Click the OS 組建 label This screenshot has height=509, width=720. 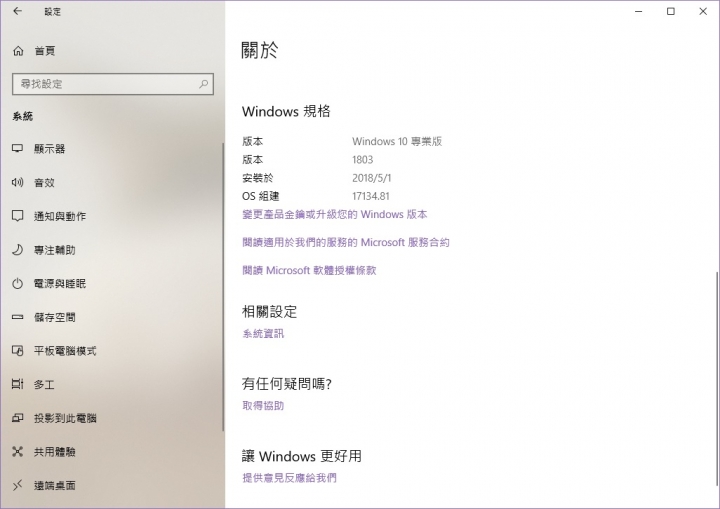tap(260, 196)
